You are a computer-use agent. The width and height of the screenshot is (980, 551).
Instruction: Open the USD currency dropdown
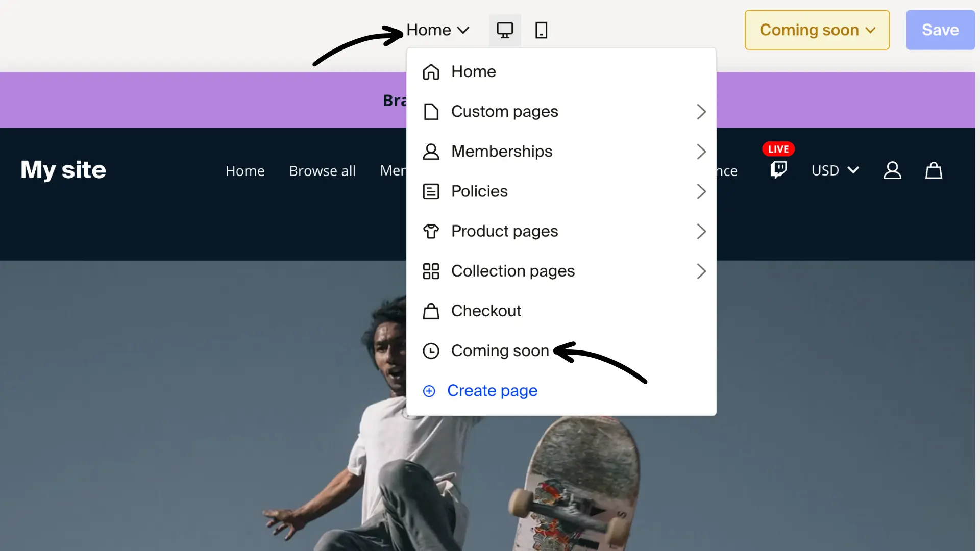(x=834, y=170)
